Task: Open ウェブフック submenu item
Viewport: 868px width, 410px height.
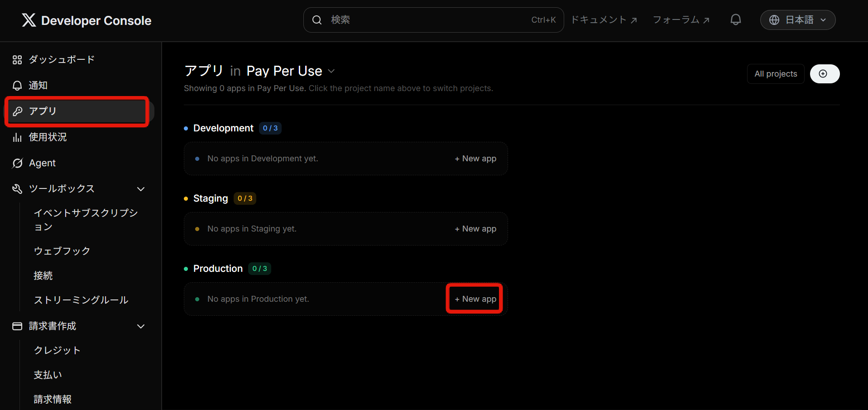Action: [x=62, y=251]
